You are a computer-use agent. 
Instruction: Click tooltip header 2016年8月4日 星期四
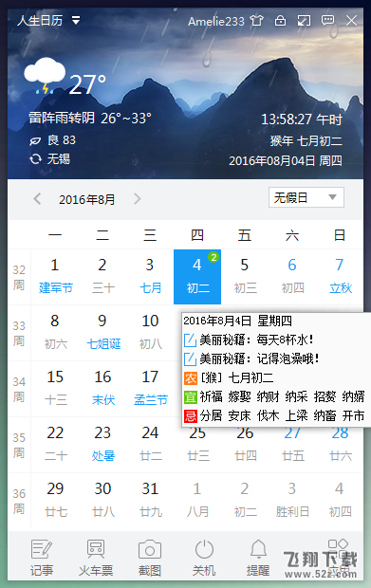coord(237,321)
